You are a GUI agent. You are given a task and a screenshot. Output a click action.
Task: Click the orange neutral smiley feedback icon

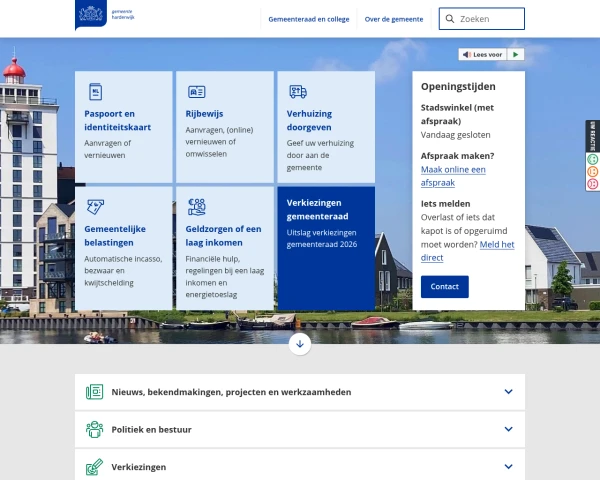tap(592, 171)
